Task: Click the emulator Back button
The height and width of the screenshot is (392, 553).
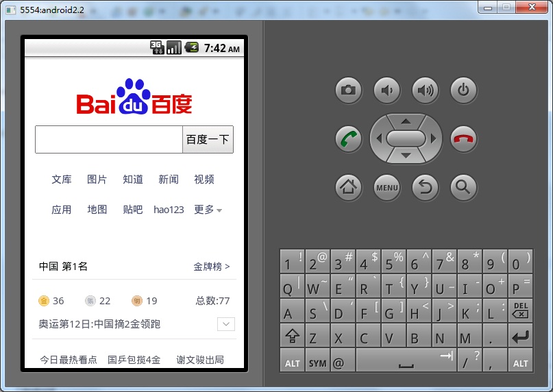Action: pyautogui.click(x=426, y=187)
